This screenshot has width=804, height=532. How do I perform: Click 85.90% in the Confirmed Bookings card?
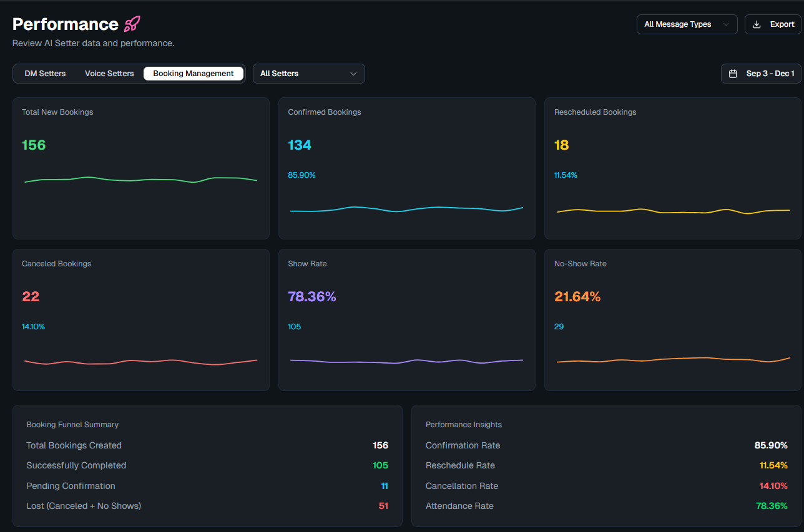301,175
